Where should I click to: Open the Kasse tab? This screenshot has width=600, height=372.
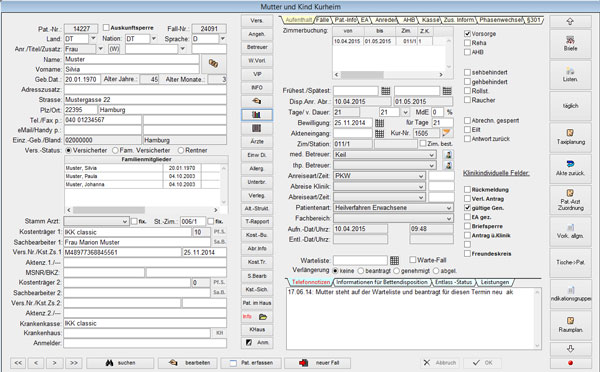[x=430, y=20]
